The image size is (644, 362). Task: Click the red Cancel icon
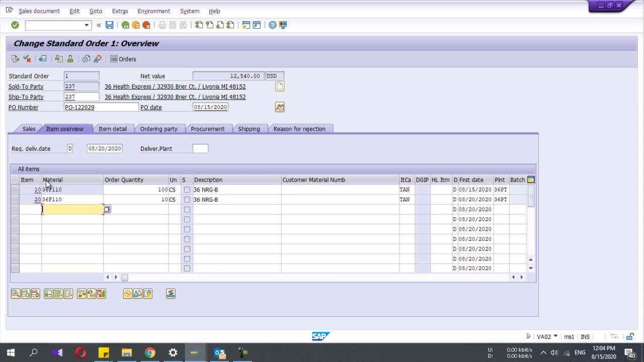click(x=146, y=25)
